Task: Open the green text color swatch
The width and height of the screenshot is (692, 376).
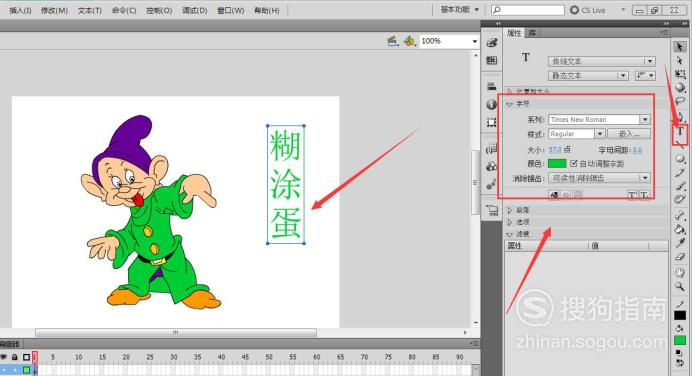Action: pyautogui.click(x=557, y=164)
